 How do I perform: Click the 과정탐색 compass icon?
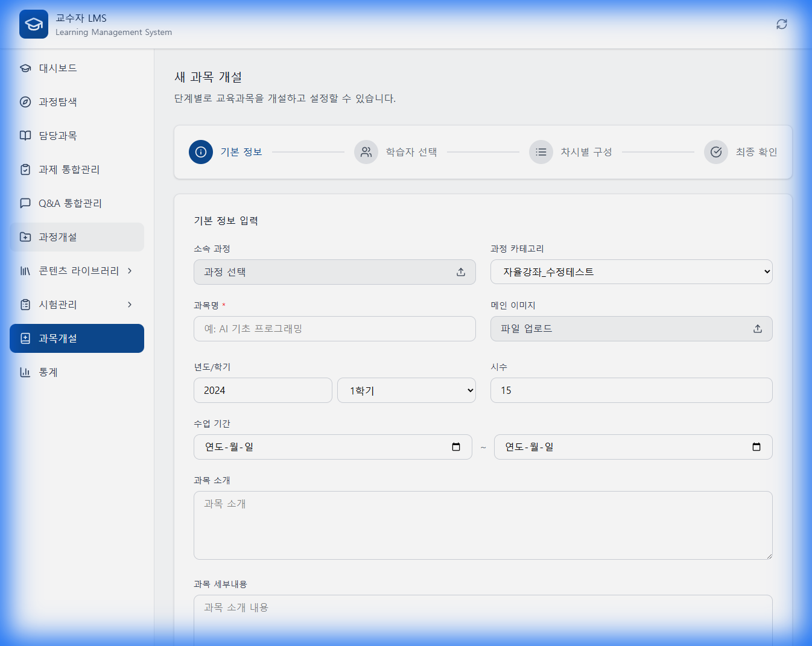[x=25, y=102]
